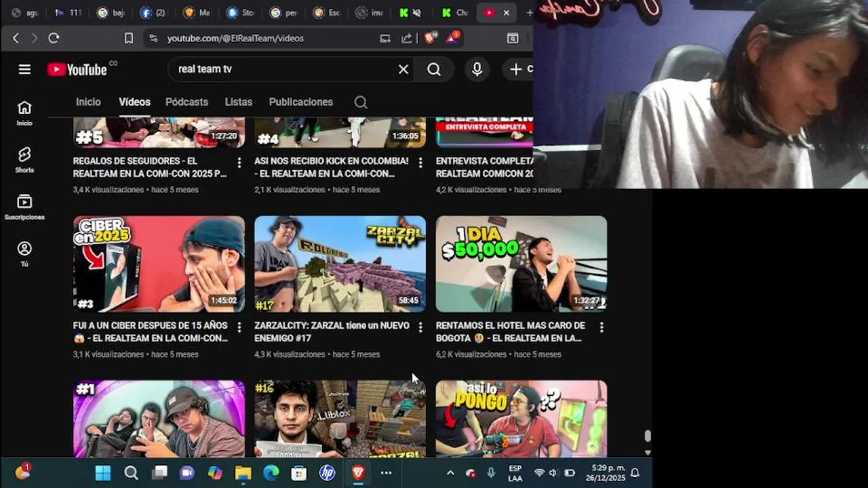Open the asi lo PONGO thumbnail
Viewport: 868px width, 488px height.
click(521, 418)
